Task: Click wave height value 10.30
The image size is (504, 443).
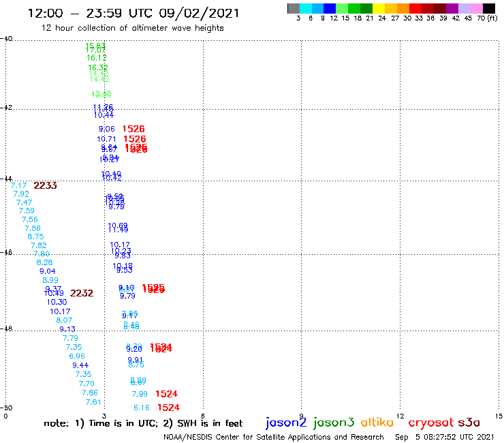Action: click(57, 303)
